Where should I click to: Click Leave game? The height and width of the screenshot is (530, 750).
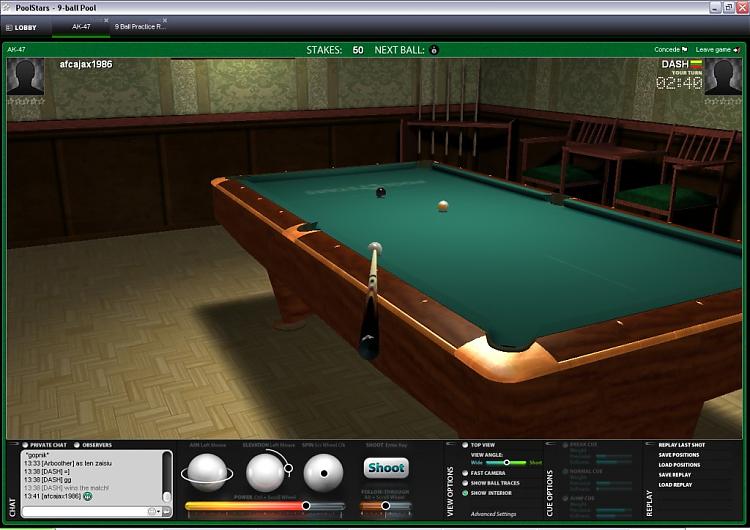coord(717,49)
